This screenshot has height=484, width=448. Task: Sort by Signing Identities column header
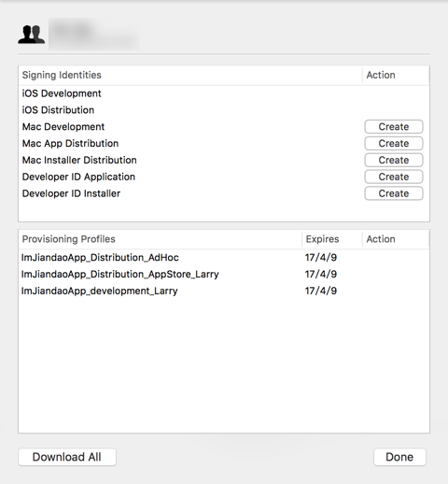point(190,75)
